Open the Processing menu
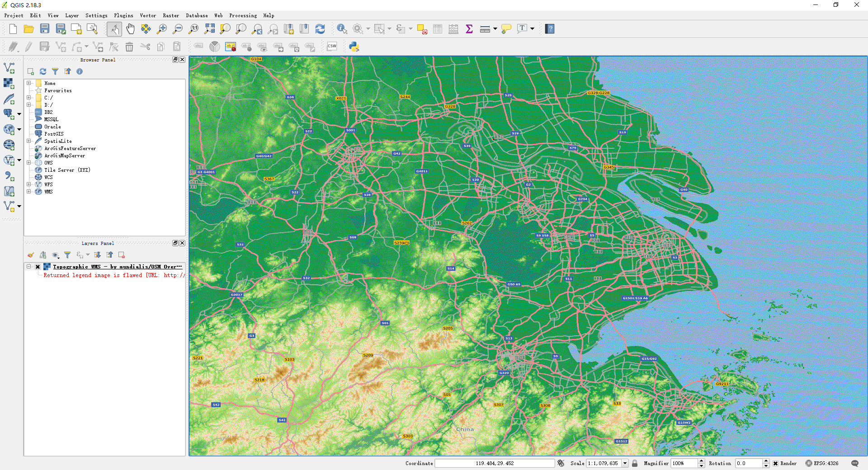868x470 pixels. [x=243, y=15]
